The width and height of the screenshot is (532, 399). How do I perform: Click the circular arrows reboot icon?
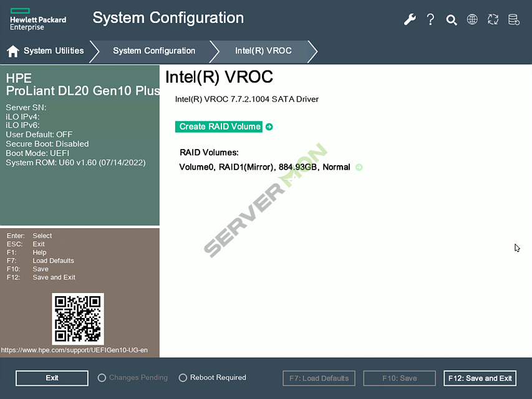pyautogui.click(x=493, y=19)
